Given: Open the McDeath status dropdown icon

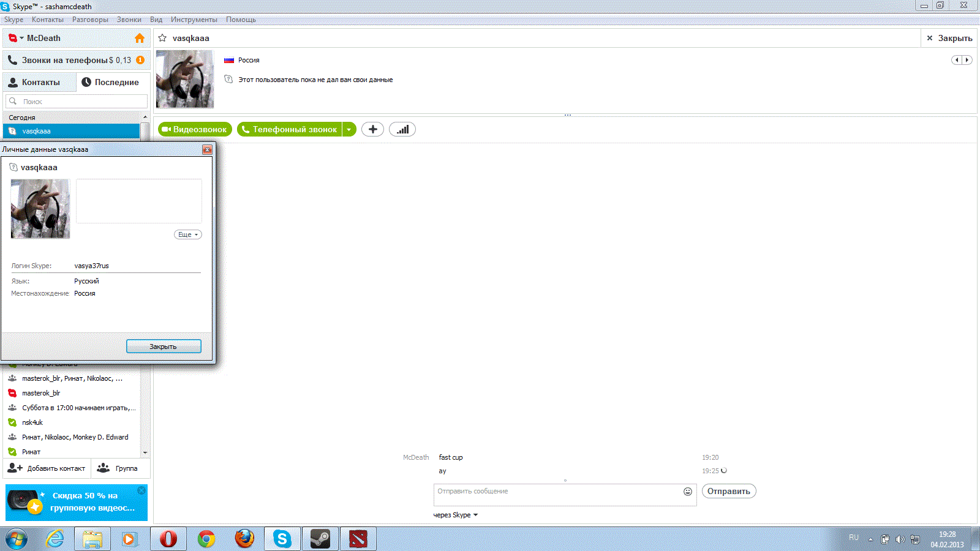Looking at the screenshot, I should [15, 38].
